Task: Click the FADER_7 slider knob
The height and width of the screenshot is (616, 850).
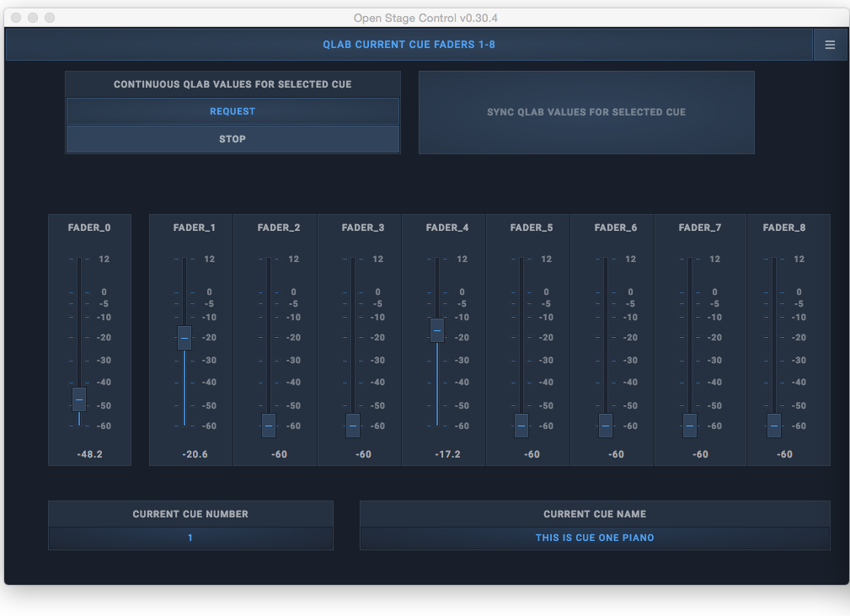Action: point(690,426)
